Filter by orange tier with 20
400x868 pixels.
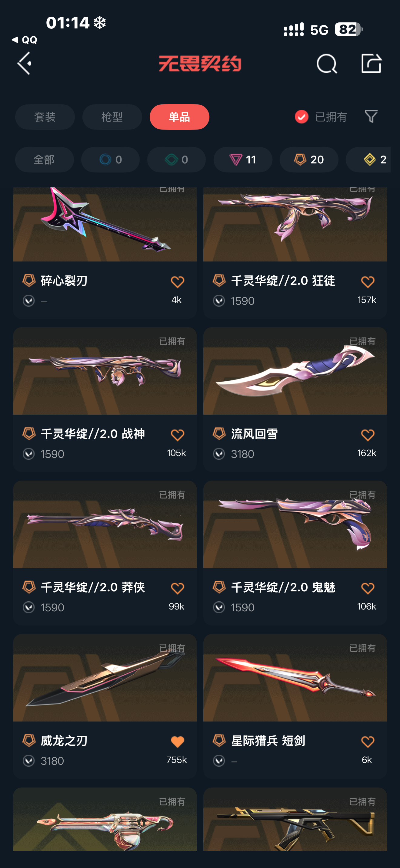pyautogui.click(x=309, y=160)
